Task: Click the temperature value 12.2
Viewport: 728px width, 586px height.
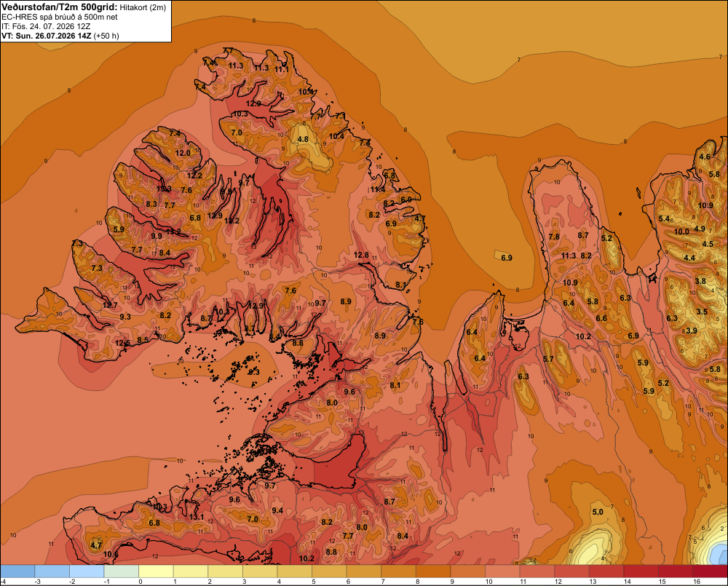Action: (194, 175)
